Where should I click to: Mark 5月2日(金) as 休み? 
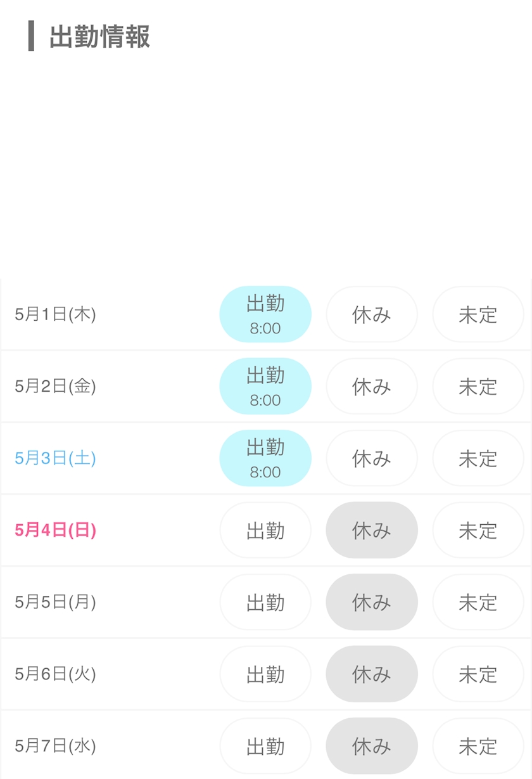coord(372,386)
